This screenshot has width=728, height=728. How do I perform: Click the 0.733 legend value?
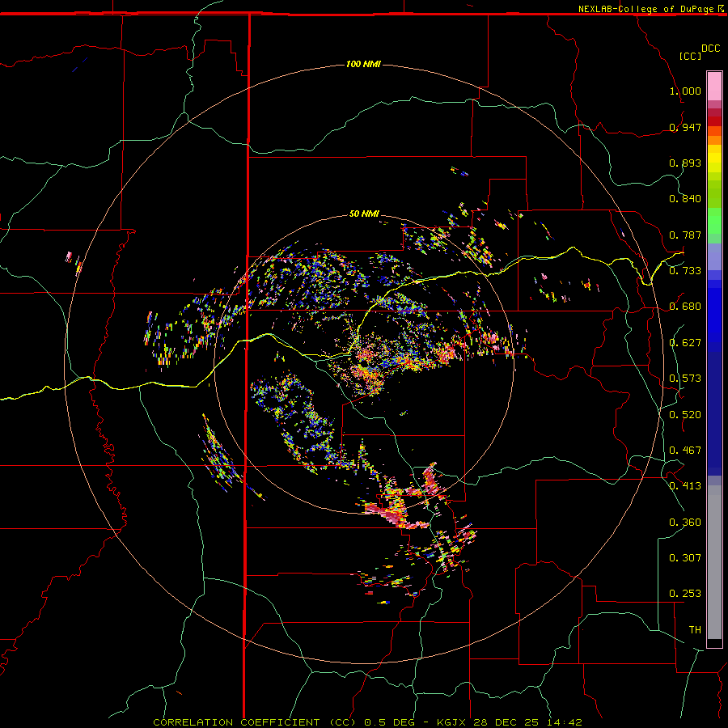click(x=685, y=271)
